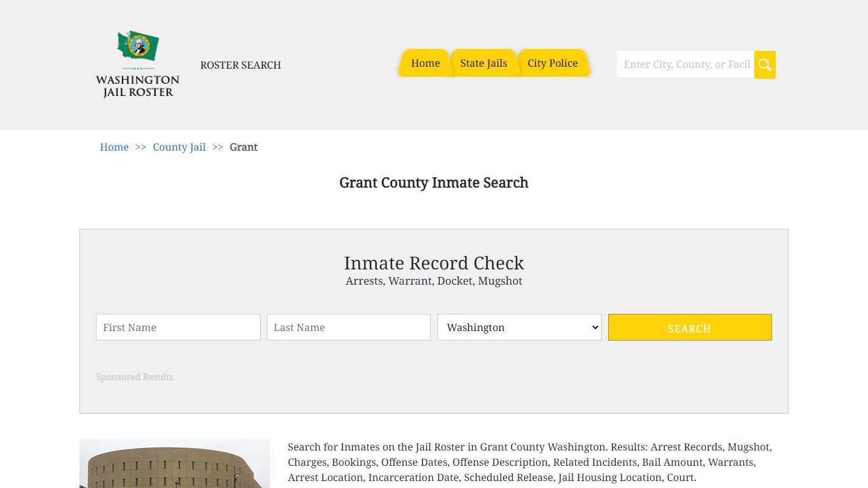Click the magnifier search icon button
868x488 pixels.
[765, 65]
